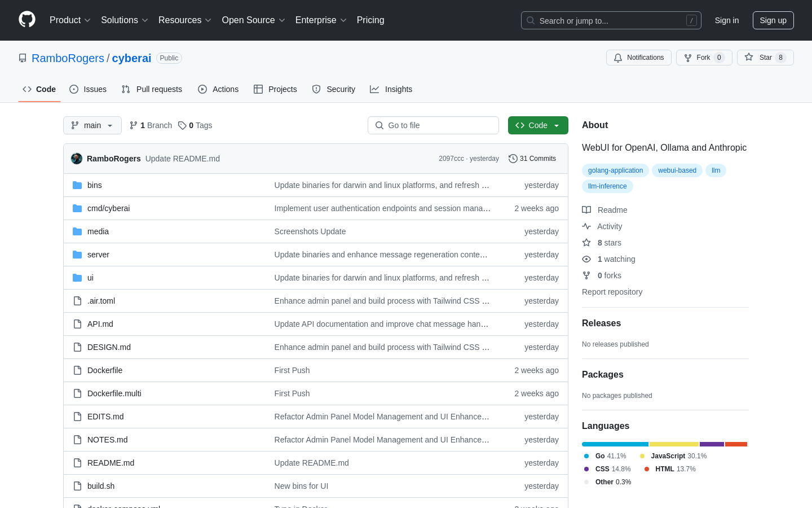Screen dimensions: 812x508
Task: Open the cmd/cyberai folder icon
Action: click(77, 208)
